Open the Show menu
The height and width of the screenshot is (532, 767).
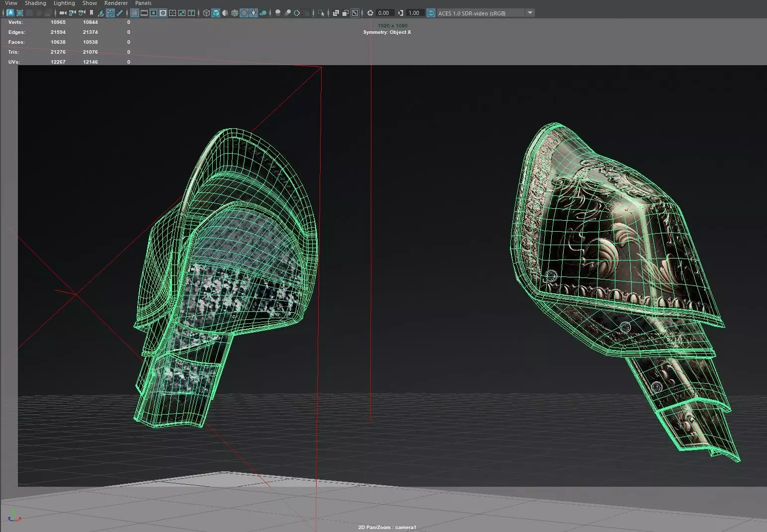[x=89, y=3]
